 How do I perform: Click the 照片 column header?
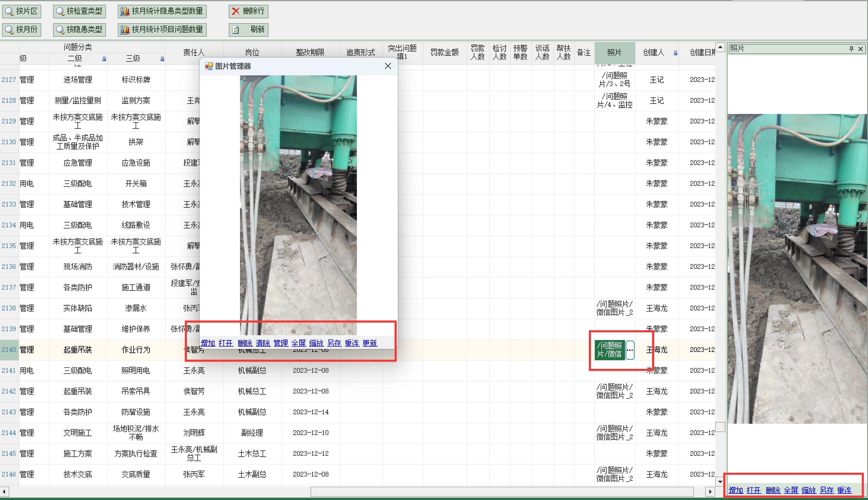[614, 53]
